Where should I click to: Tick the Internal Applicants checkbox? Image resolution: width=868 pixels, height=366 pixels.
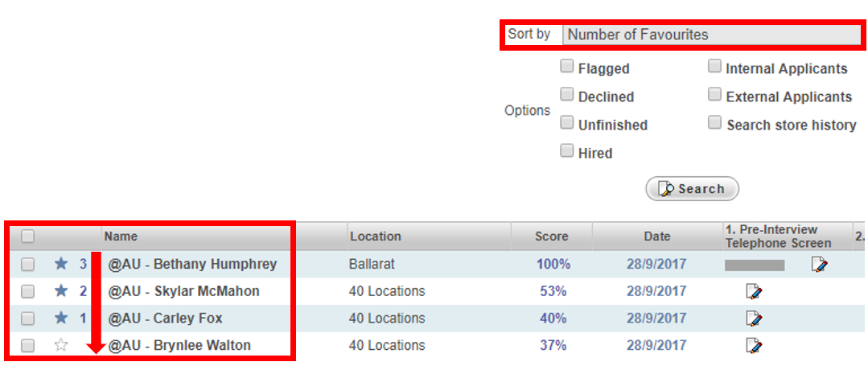point(714,67)
